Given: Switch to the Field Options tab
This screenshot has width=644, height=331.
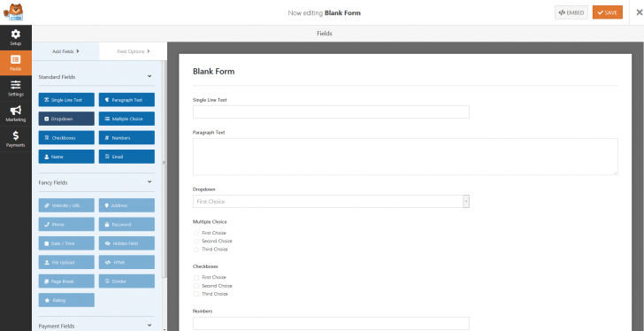Looking at the screenshot, I should (133, 51).
